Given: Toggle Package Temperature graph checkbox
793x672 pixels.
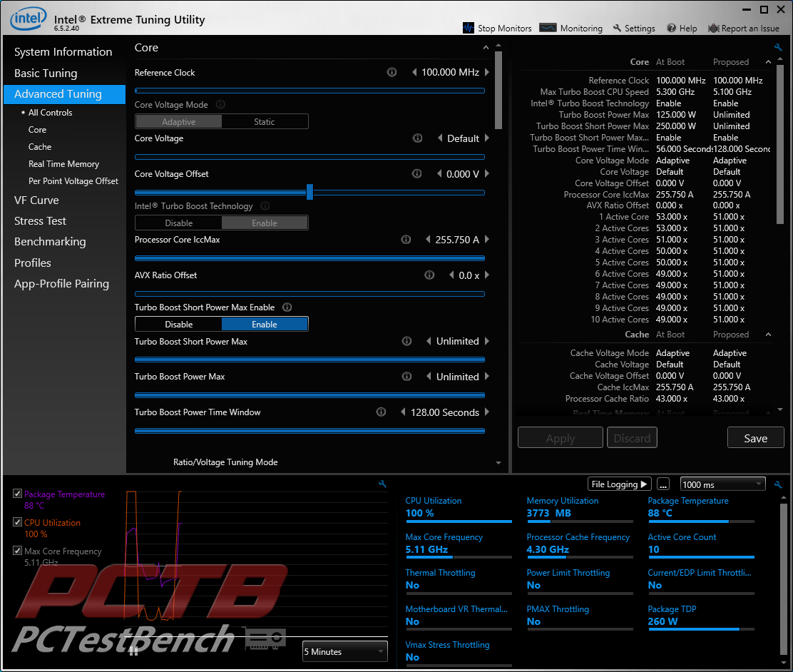Looking at the screenshot, I should click(18, 494).
